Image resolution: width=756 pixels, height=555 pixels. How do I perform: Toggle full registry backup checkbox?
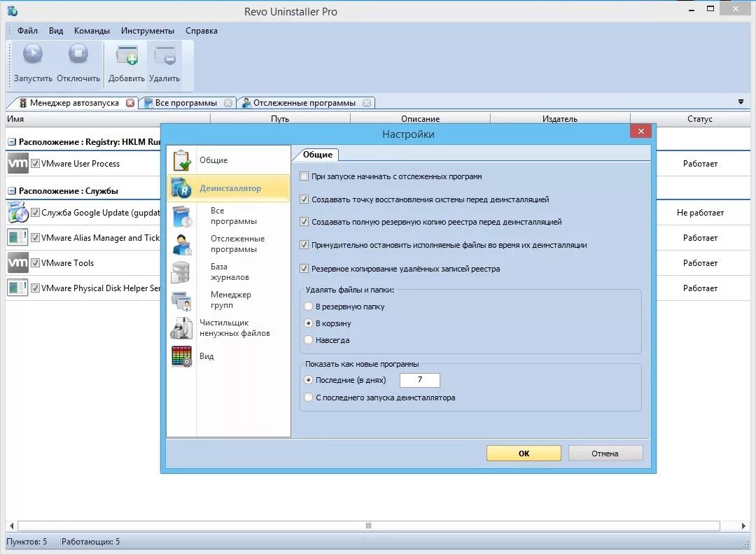point(304,221)
